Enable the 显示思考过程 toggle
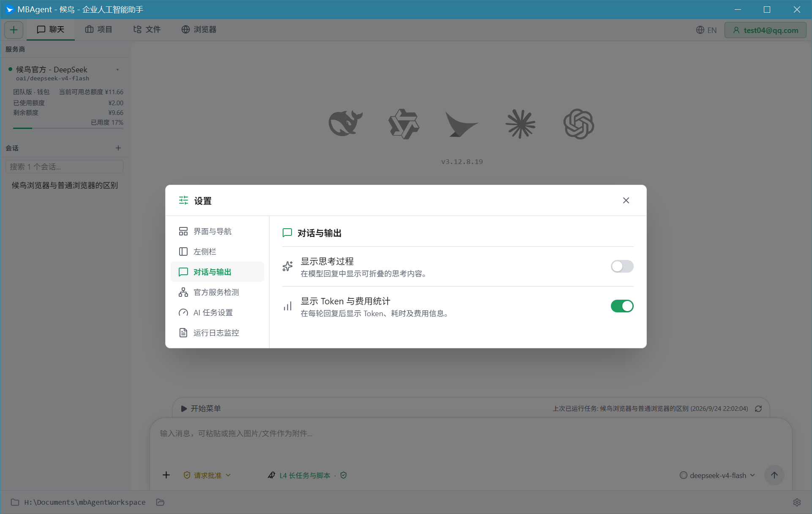The image size is (812, 514). (622, 266)
